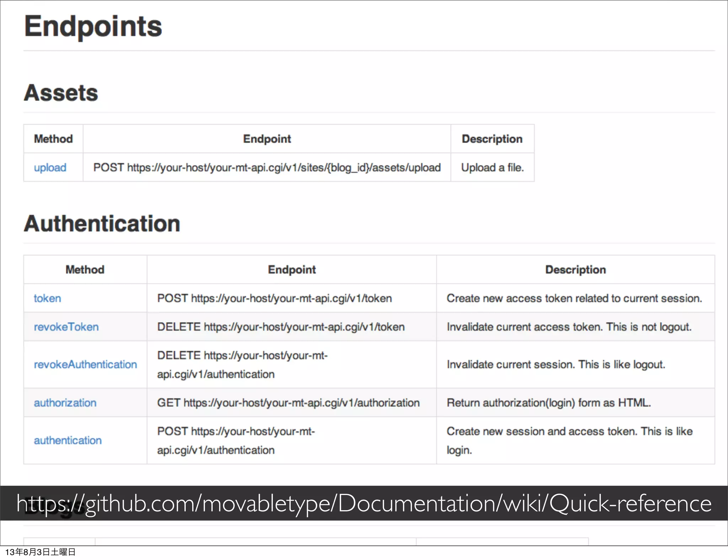Click 'Upload a file.' description cell
This screenshot has height=560, width=728.
click(x=492, y=167)
